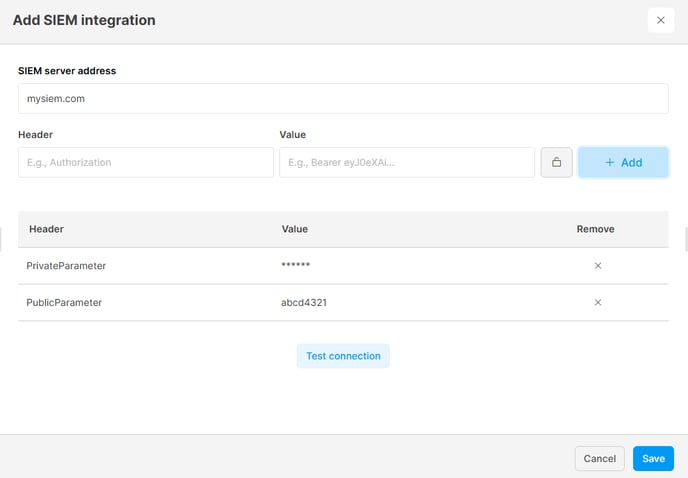This screenshot has height=478, width=688.
Task: Remove the PublicParameter header row
Action: coord(598,302)
